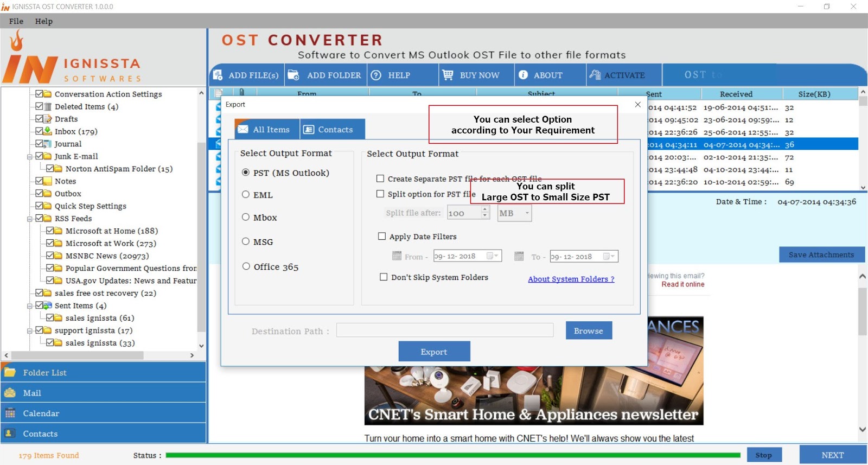
Task: Click the Calendar panel icon
Action: coord(10,413)
